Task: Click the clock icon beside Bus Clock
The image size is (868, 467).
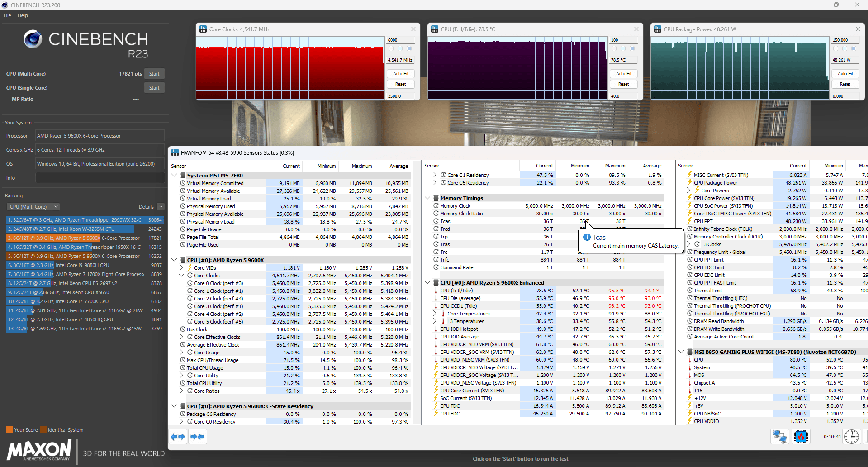Action: click(x=183, y=329)
